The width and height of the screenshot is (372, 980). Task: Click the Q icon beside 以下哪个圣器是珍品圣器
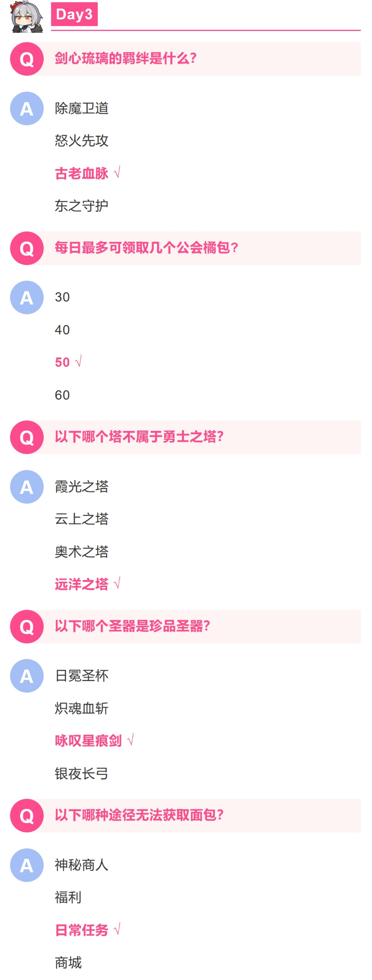pos(27,626)
